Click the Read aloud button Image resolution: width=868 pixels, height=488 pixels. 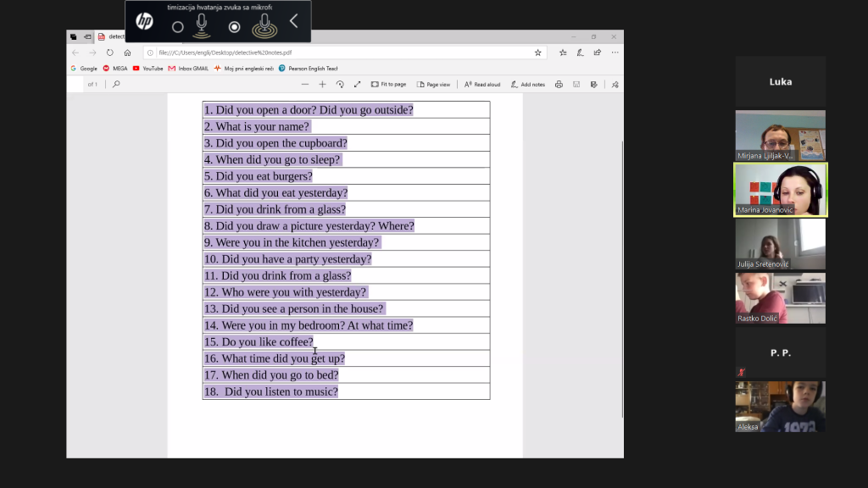click(x=482, y=84)
